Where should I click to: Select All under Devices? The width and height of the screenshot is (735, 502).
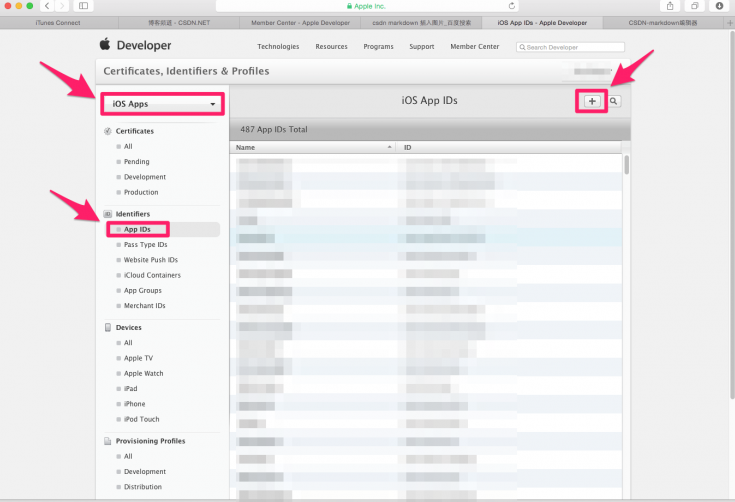coord(128,343)
